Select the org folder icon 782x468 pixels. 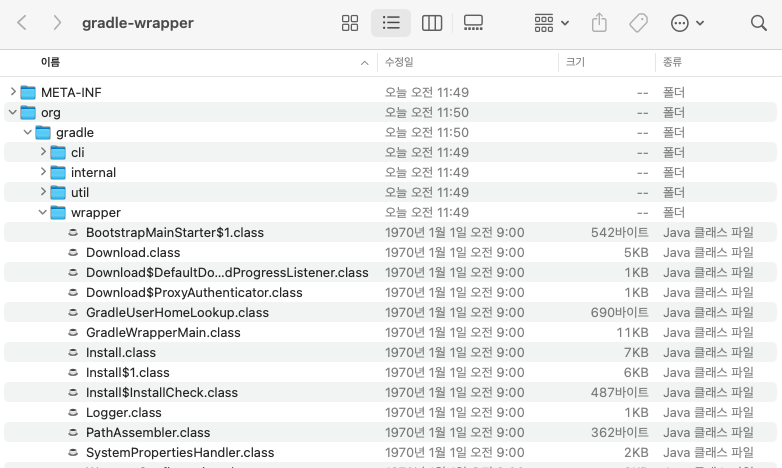point(28,112)
